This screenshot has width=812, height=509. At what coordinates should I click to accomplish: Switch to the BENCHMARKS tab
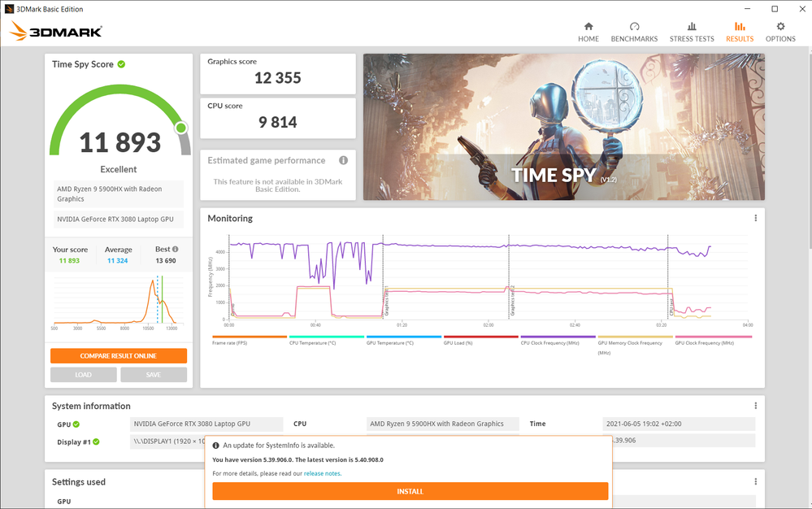pos(635,31)
